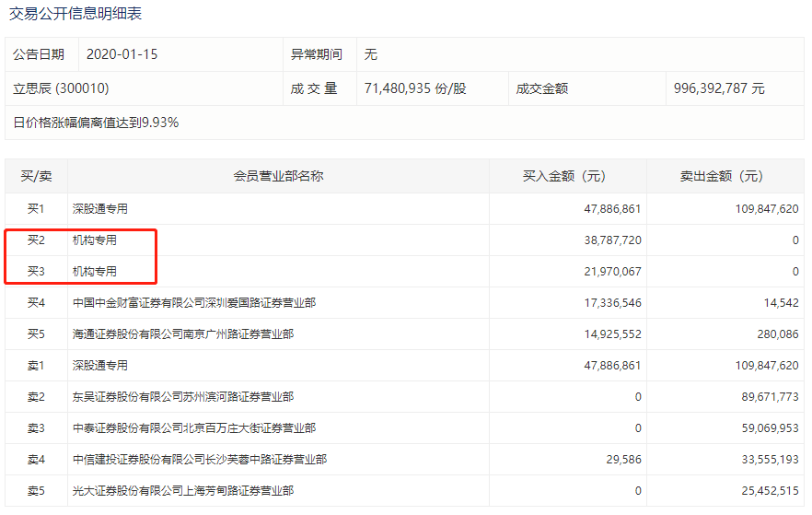Click the title 交易公开信息明细表
This screenshot has height=515, width=812.
(75, 14)
